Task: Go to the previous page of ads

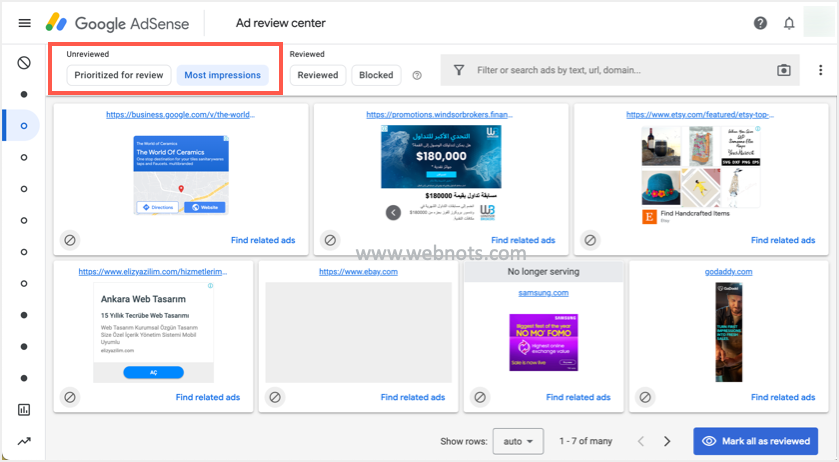Action: pos(640,441)
